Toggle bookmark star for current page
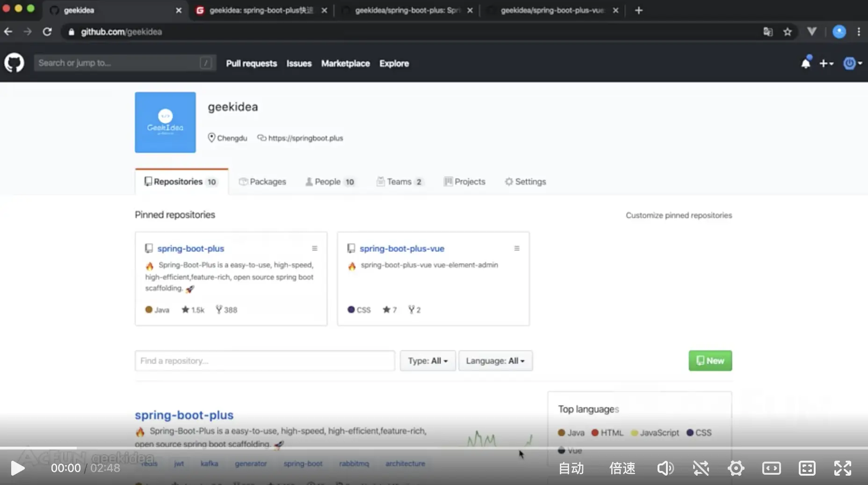Viewport: 868px width, 485px height. coord(788,32)
